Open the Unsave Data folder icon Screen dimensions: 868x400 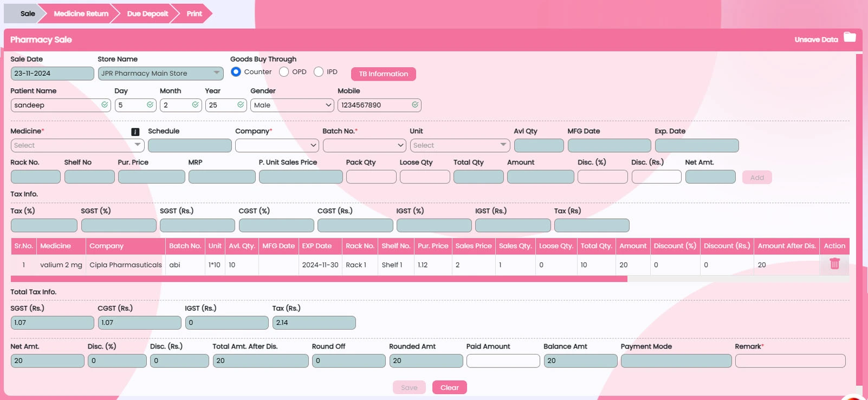(850, 37)
